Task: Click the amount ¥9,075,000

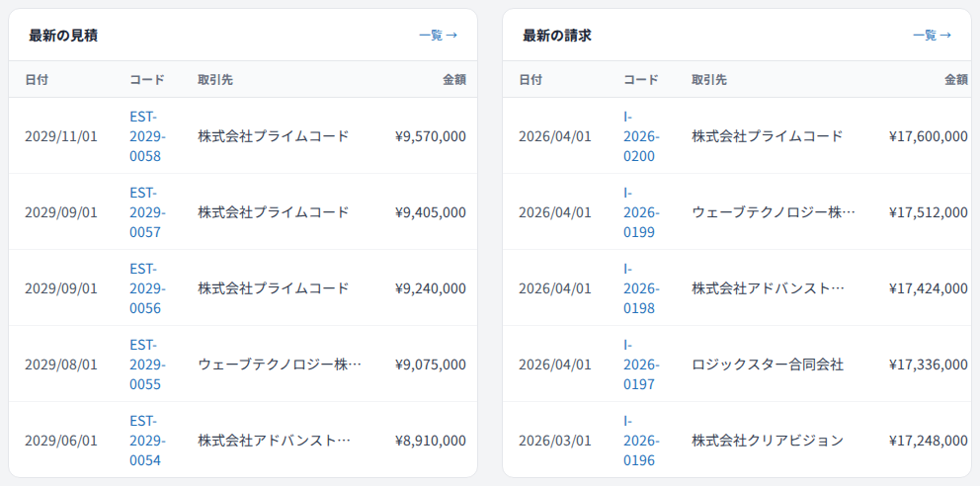Action: [x=431, y=364]
